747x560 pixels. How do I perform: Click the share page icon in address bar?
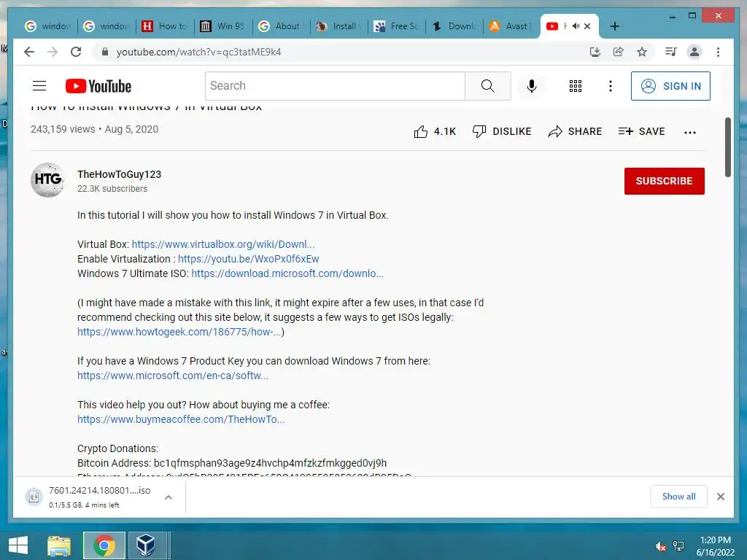(x=619, y=52)
